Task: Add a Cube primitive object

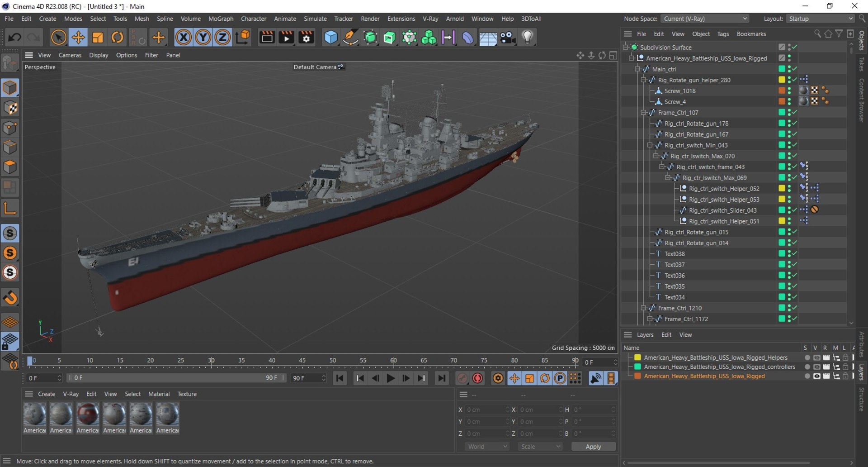Action: point(331,37)
